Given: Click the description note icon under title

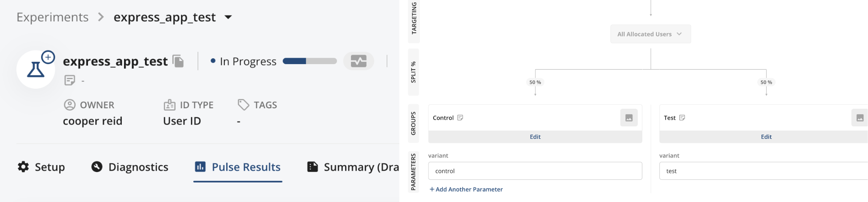Looking at the screenshot, I should (x=70, y=81).
